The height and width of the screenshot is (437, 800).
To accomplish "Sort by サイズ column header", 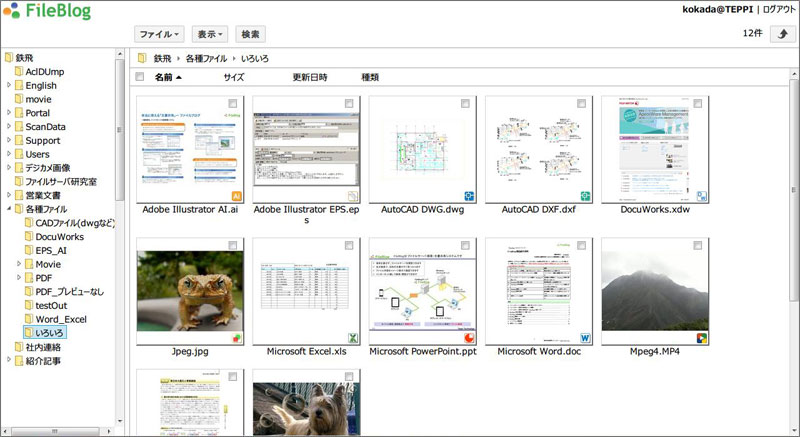I will (x=234, y=78).
